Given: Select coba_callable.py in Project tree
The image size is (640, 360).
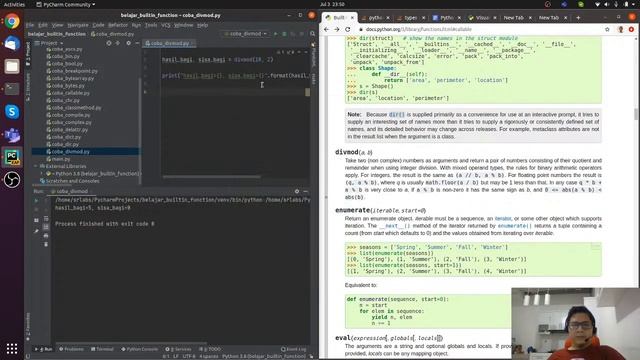Looking at the screenshot, I should 70,93.
